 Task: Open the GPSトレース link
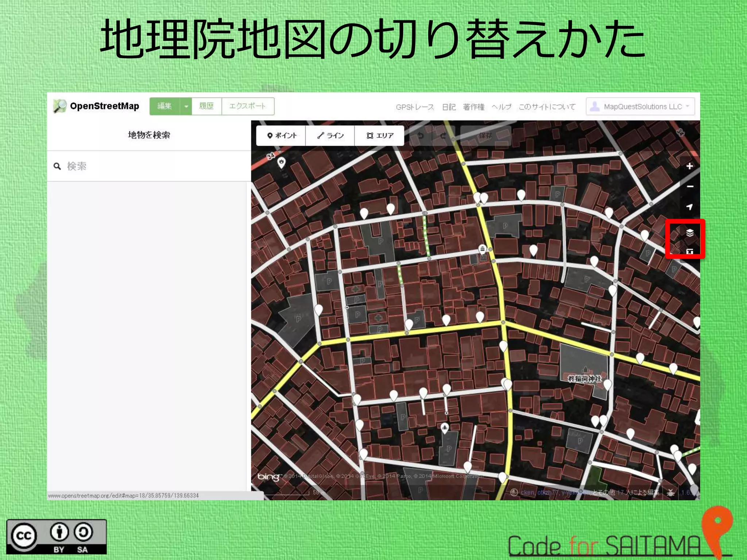pyautogui.click(x=415, y=107)
